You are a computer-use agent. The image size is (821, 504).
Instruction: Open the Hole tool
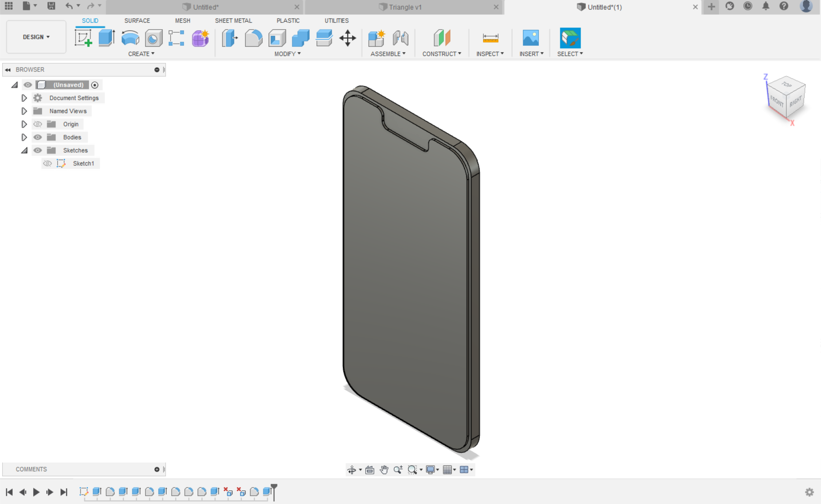pyautogui.click(x=154, y=38)
